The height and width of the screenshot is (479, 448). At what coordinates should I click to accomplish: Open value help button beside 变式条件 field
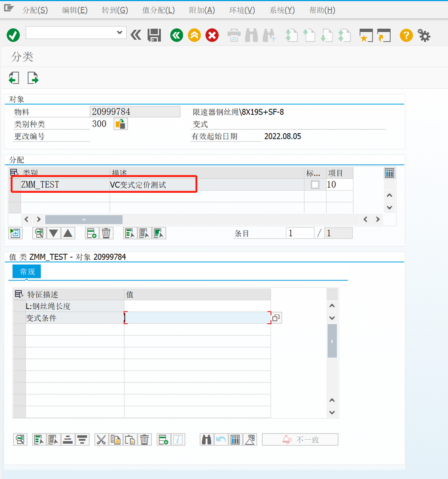click(276, 318)
